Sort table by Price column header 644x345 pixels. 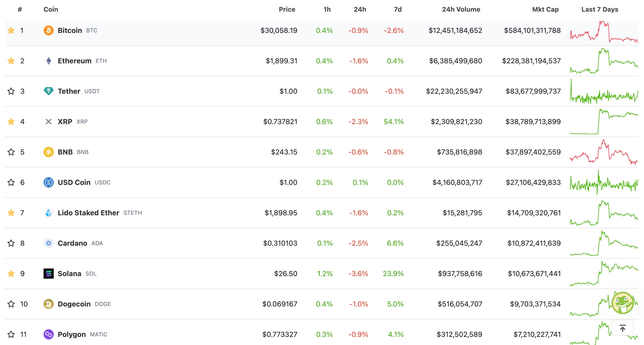(287, 9)
